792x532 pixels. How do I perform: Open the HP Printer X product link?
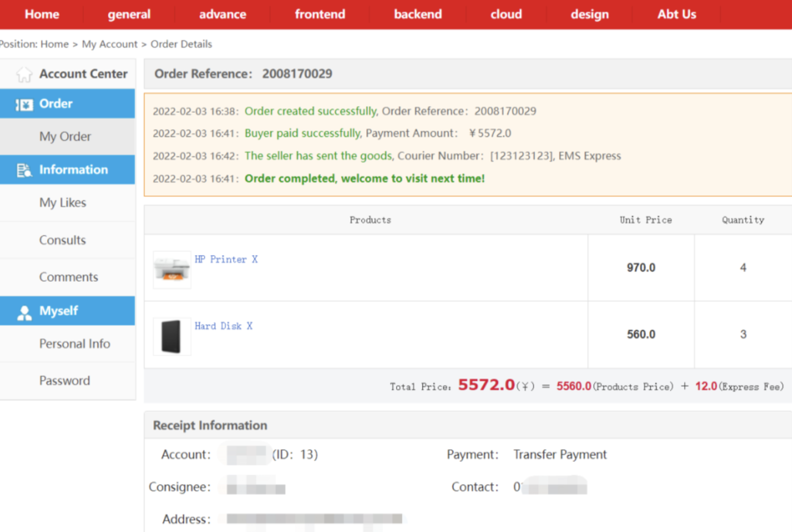(x=226, y=259)
